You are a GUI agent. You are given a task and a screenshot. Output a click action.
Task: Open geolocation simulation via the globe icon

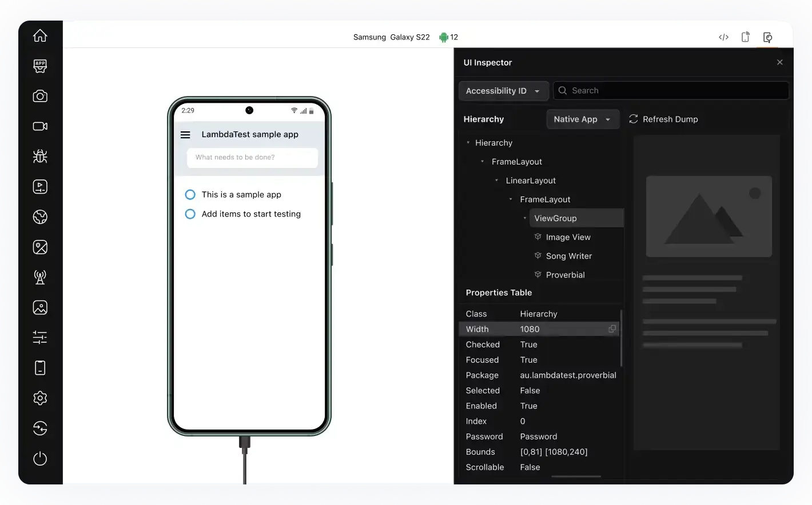40,217
